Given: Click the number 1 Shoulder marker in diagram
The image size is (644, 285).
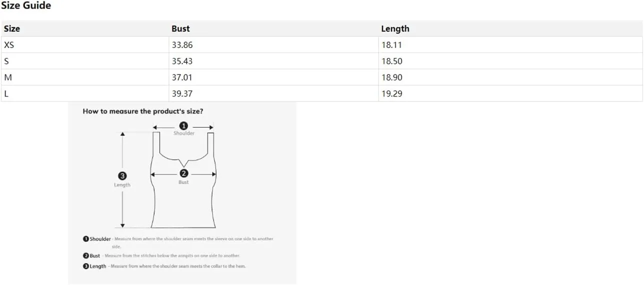Looking at the screenshot, I should (183, 125).
